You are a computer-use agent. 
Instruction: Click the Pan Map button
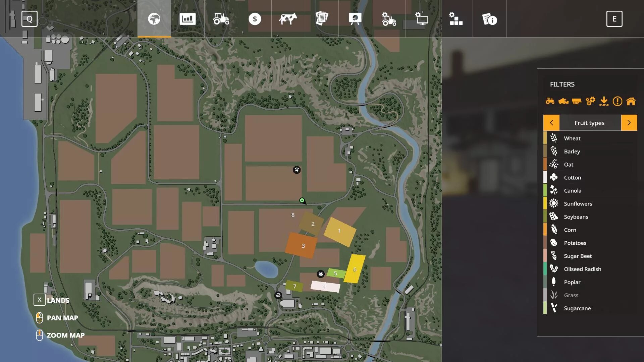click(x=39, y=317)
